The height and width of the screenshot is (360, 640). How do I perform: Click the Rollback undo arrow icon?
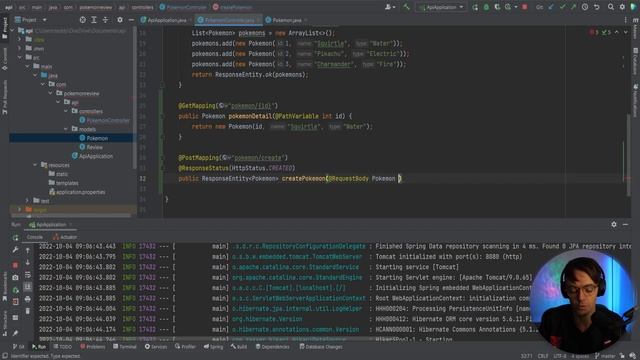coord(596,7)
